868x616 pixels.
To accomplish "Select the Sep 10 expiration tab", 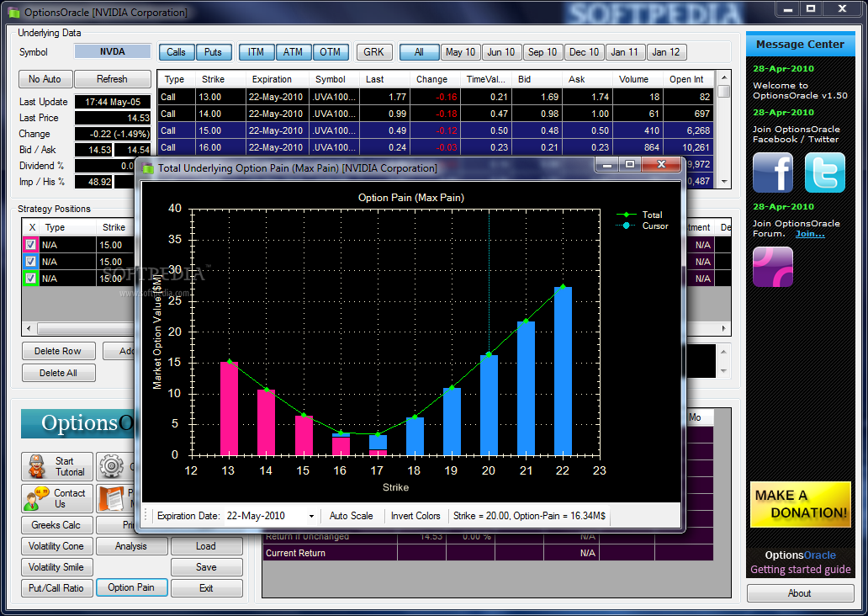I will click(x=542, y=52).
